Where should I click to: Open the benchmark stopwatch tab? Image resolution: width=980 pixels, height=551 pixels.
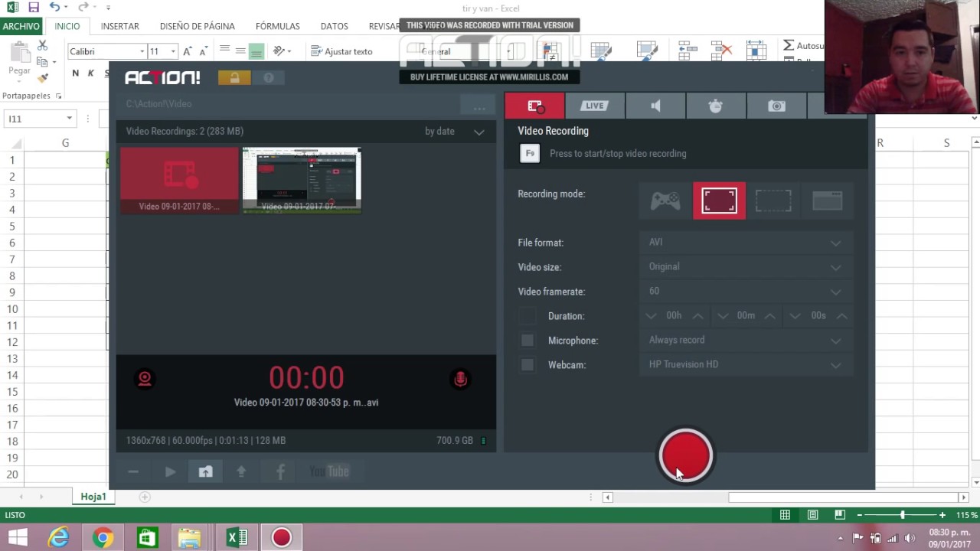tap(716, 106)
